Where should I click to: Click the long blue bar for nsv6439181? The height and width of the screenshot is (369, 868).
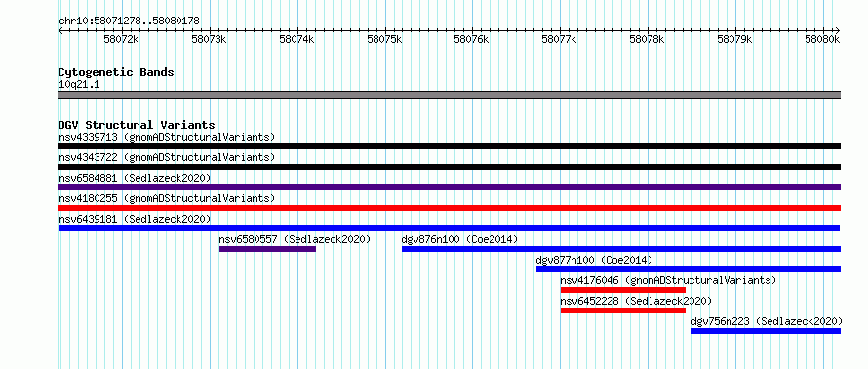click(x=449, y=228)
